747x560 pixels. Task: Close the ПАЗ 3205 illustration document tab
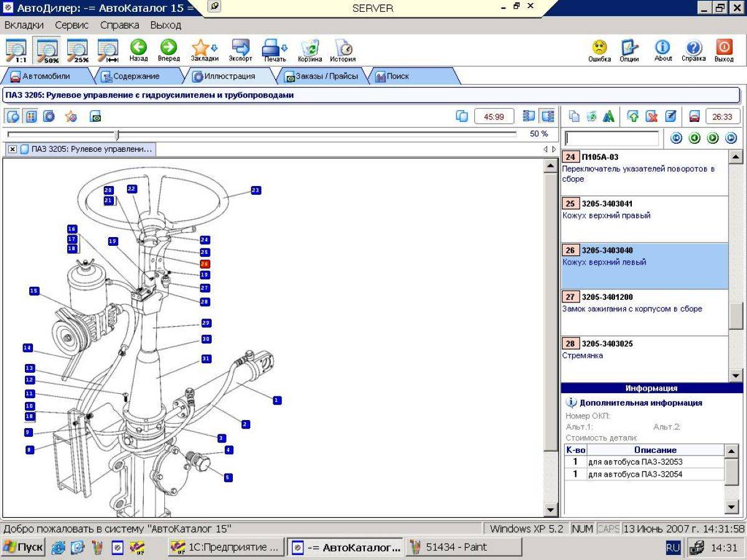click(x=12, y=149)
